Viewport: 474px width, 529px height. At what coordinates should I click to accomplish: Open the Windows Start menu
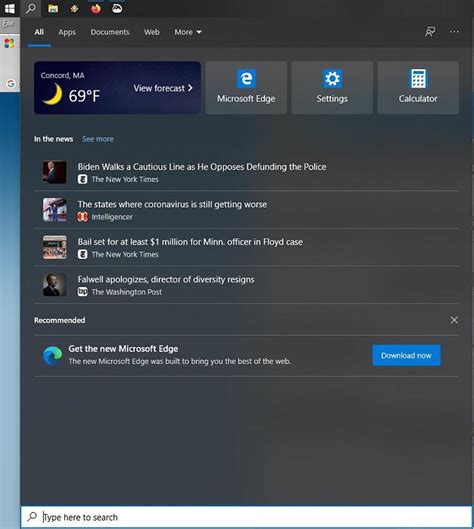click(x=9, y=8)
